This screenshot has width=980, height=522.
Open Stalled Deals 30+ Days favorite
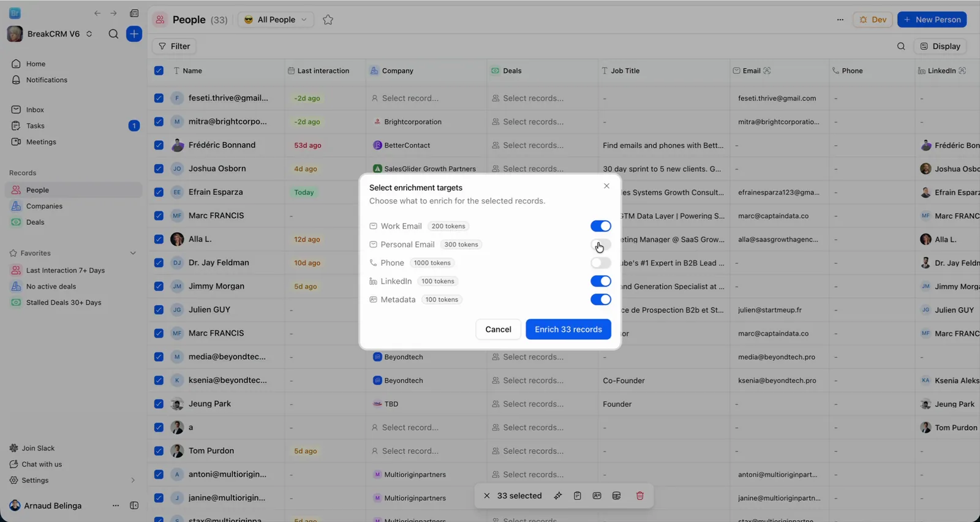coord(64,302)
